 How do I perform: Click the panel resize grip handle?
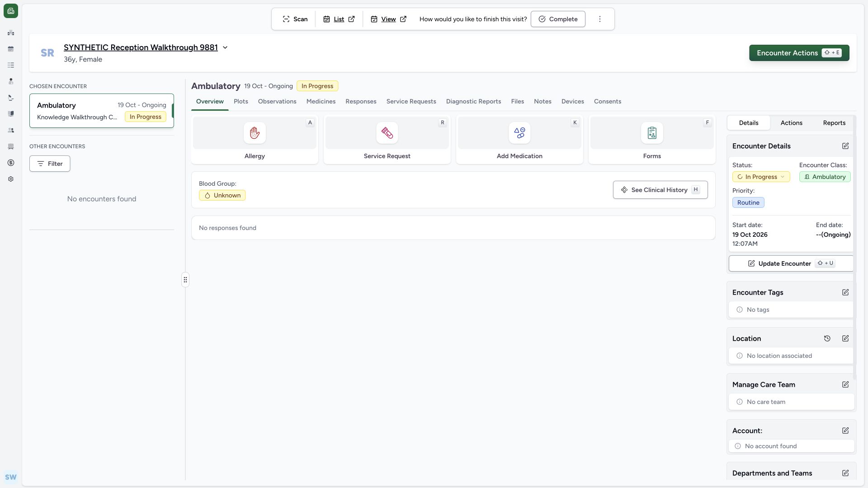pyautogui.click(x=185, y=280)
